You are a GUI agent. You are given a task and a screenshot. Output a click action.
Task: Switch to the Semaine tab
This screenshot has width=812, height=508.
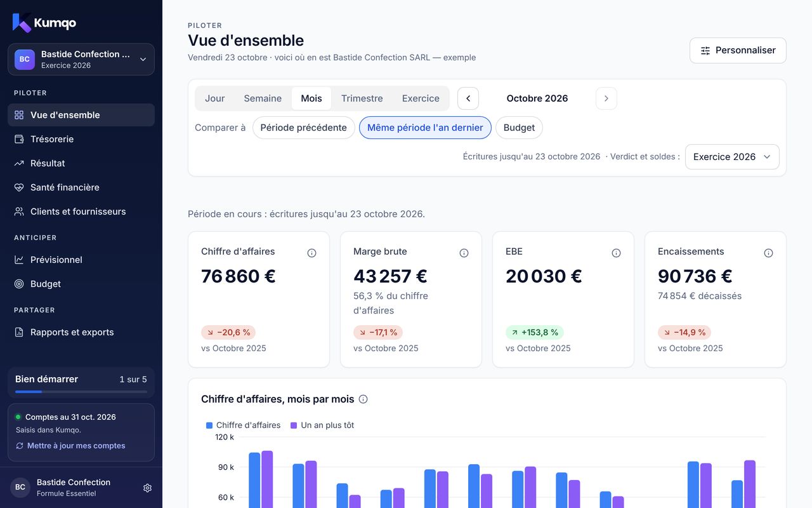click(263, 98)
